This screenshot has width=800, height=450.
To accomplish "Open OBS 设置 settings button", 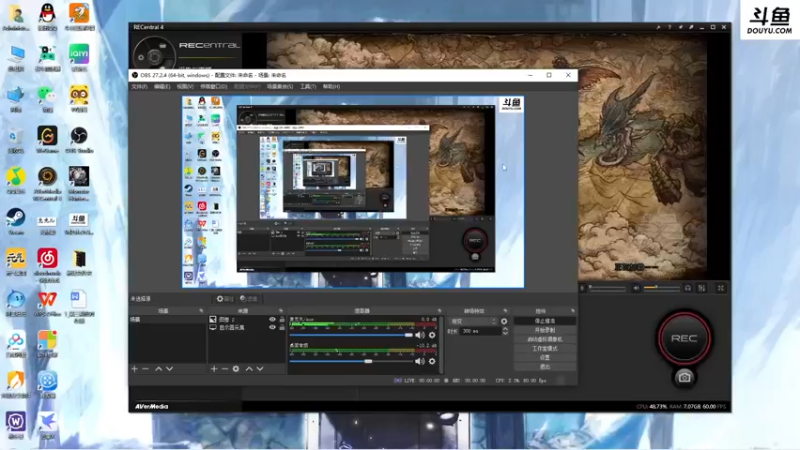I will coord(544,358).
